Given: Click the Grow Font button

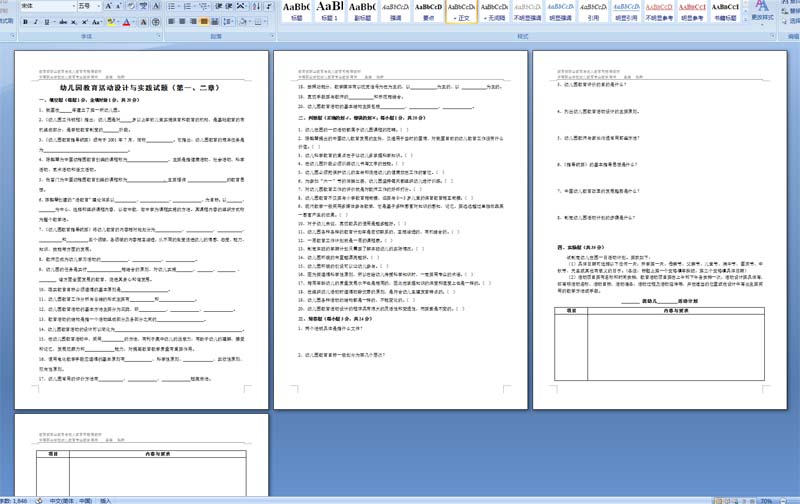Looking at the screenshot, I should click(108, 6).
